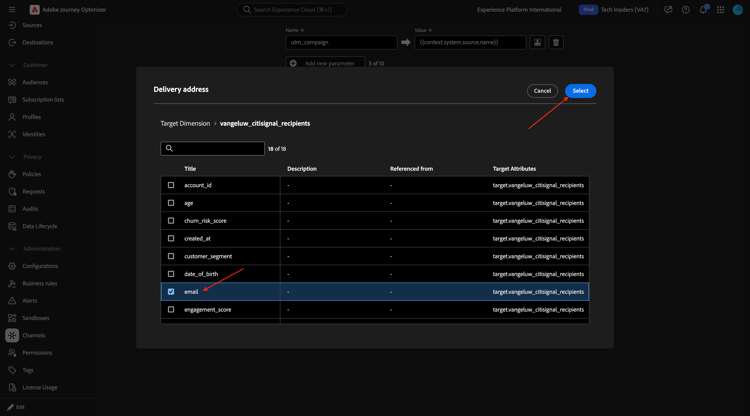Open the Business rules icon
Viewport: 750px width, 416px height.
12,284
